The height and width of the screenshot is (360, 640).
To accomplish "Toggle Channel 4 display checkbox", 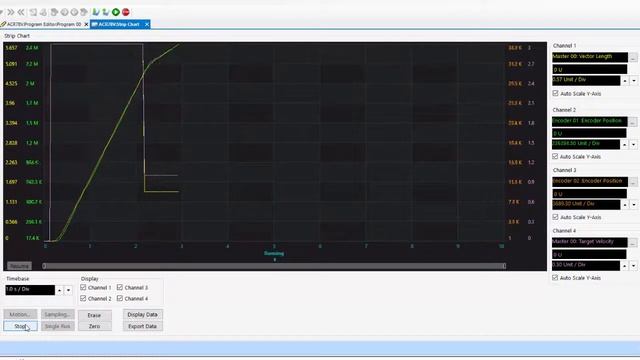I will (x=120, y=298).
